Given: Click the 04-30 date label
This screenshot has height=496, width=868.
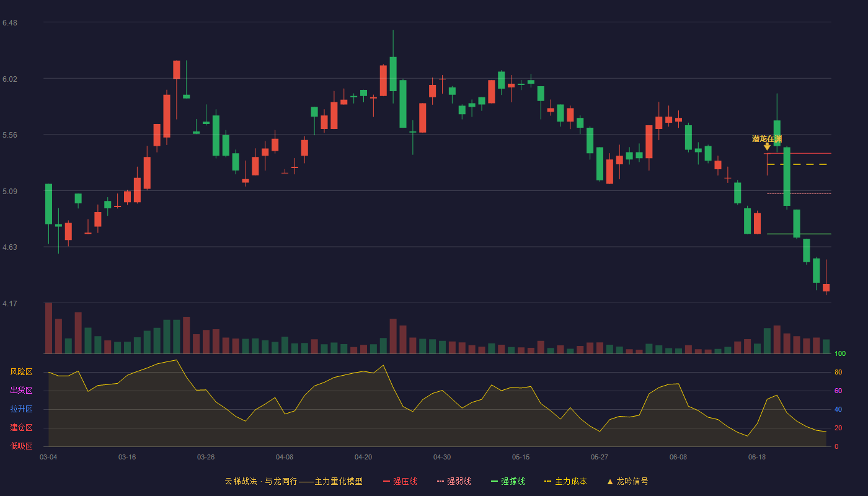Looking at the screenshot, I should click(x=442, y=457).
